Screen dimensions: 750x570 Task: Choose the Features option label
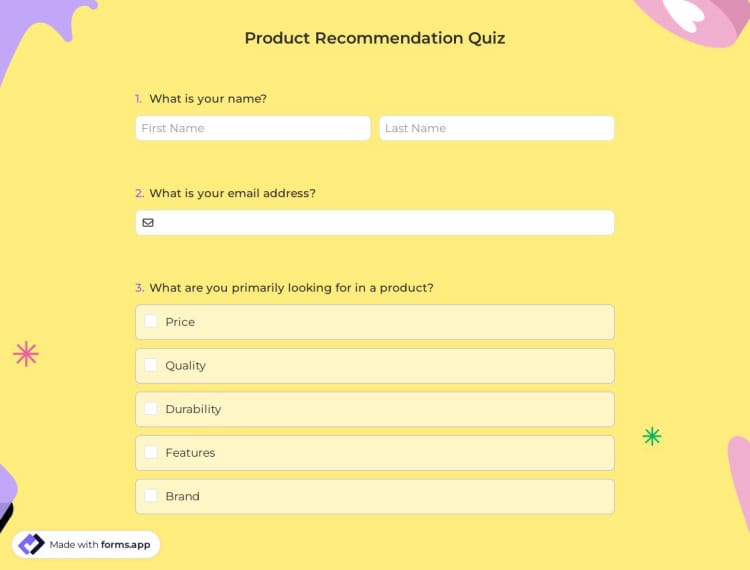tap(190, 453)
